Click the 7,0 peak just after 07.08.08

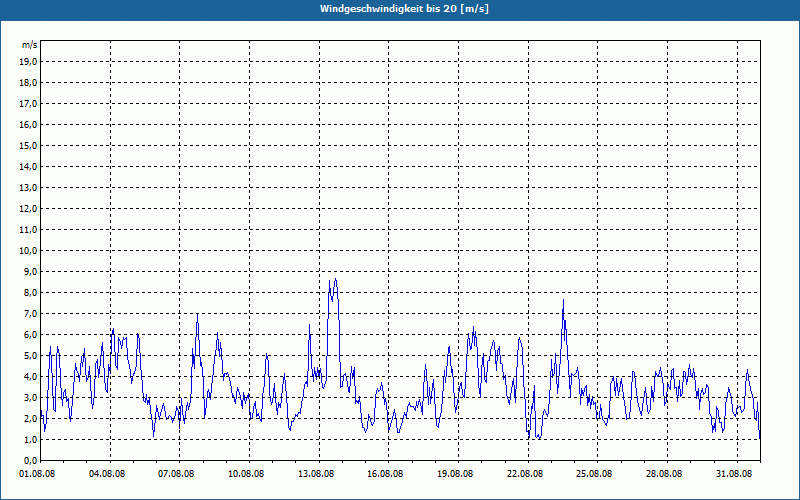coord(197,314)
